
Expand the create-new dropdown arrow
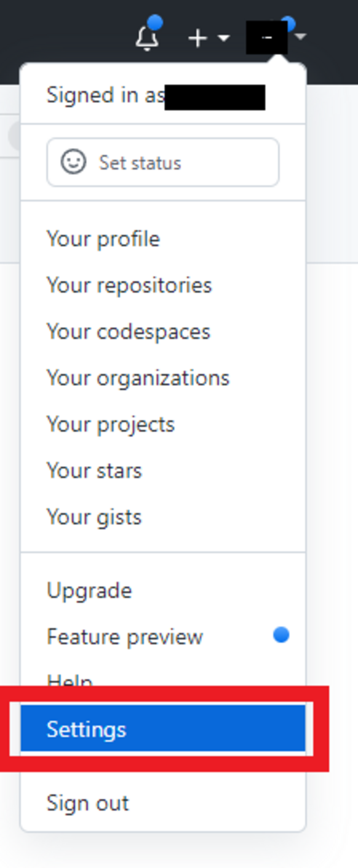pyautogui.click(x=224, y=38)
